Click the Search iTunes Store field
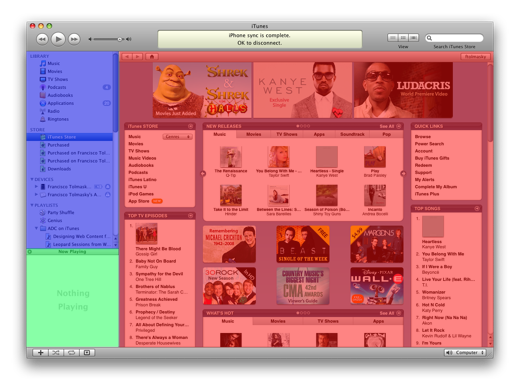The width and height of the screenshot is (520, 391). (454, 38)
